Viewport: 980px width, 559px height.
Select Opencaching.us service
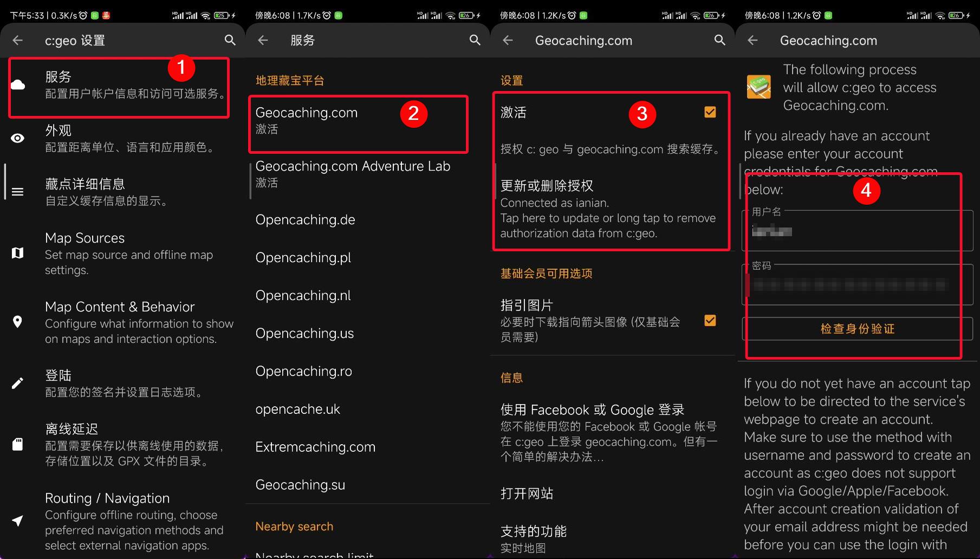[x=367, y=333]
